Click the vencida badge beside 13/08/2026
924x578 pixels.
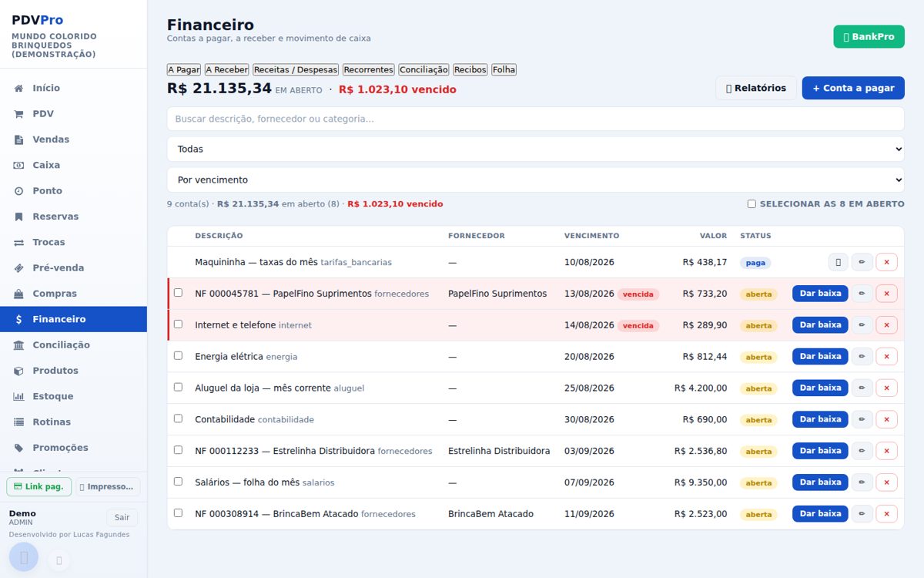(638, 294)
